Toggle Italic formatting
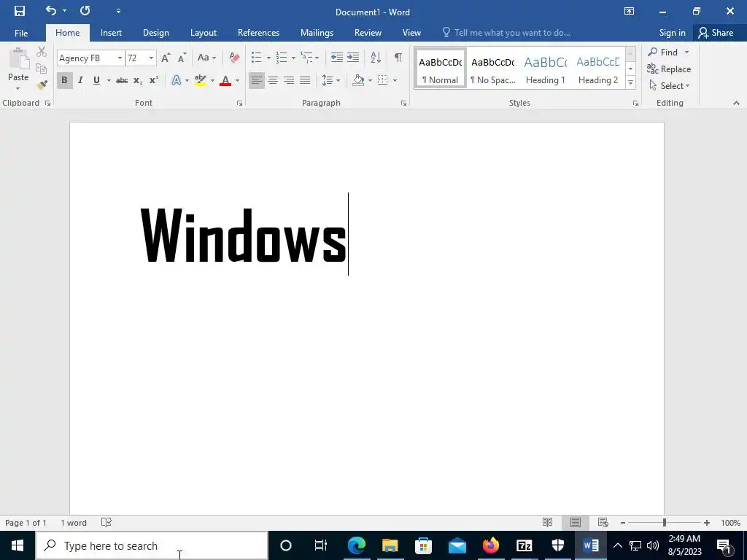747x560 pixels. tap(80, 80)
